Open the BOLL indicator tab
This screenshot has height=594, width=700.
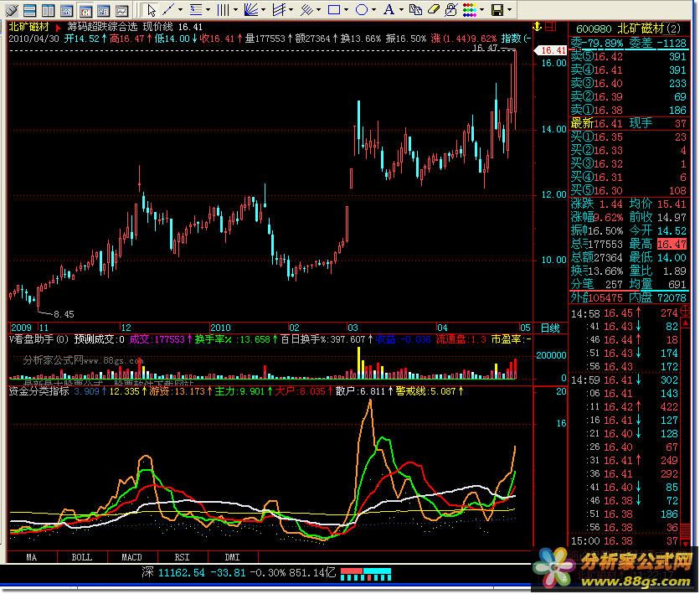(x=81, y=557)
